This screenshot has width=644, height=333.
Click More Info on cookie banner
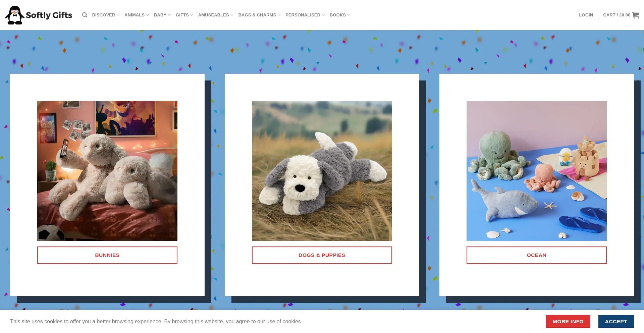point(568,321)
